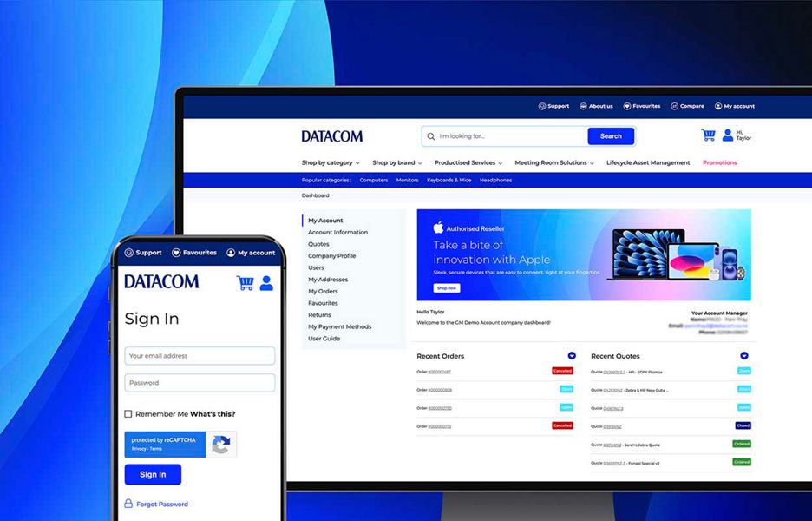Open the Meeting Room Solutions dropdown
The height and width of the screenshot is (521, 812).
pyautogui.click(x=554, y=162)
